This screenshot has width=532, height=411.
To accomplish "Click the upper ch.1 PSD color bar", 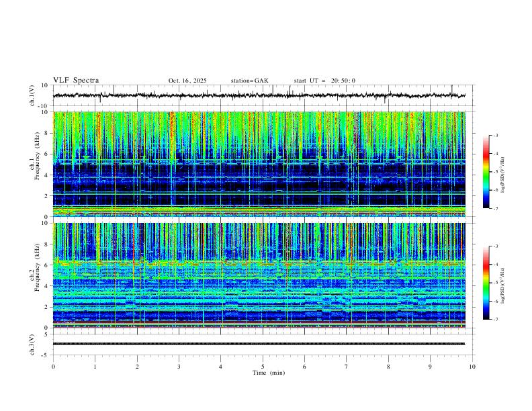I will (486, 172).
